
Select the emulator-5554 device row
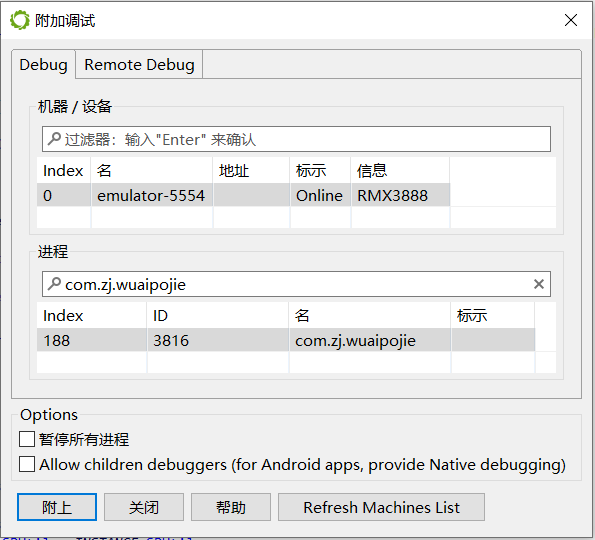point(243,195)
